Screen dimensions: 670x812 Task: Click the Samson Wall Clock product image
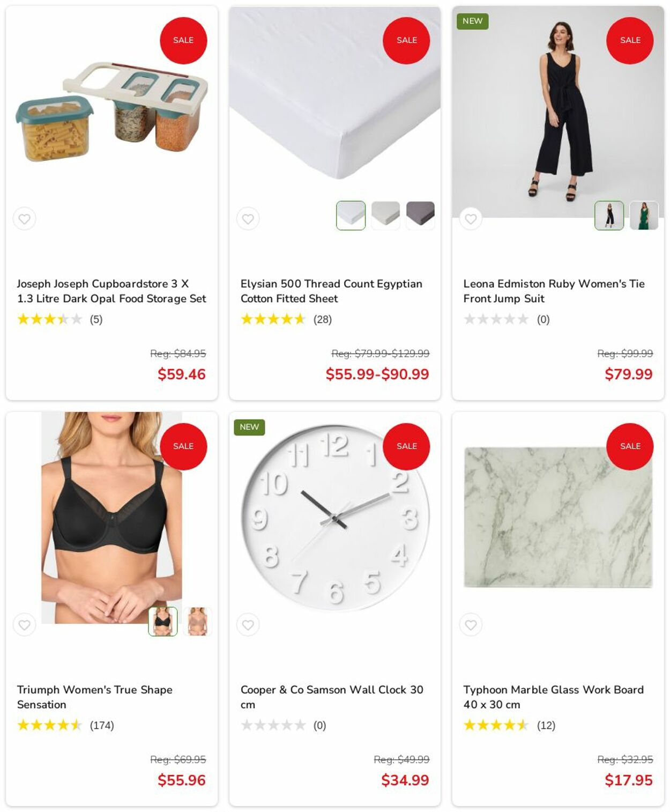point(335,518)
